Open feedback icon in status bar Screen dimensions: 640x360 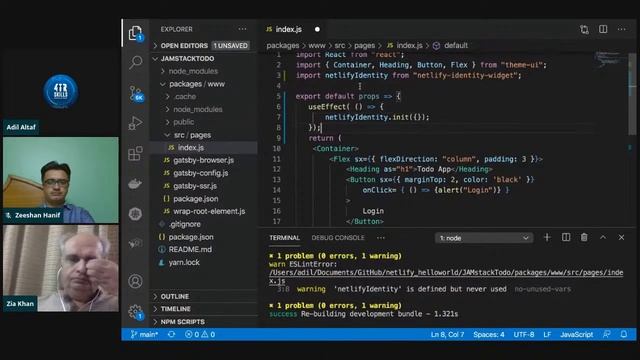point(607,334)
